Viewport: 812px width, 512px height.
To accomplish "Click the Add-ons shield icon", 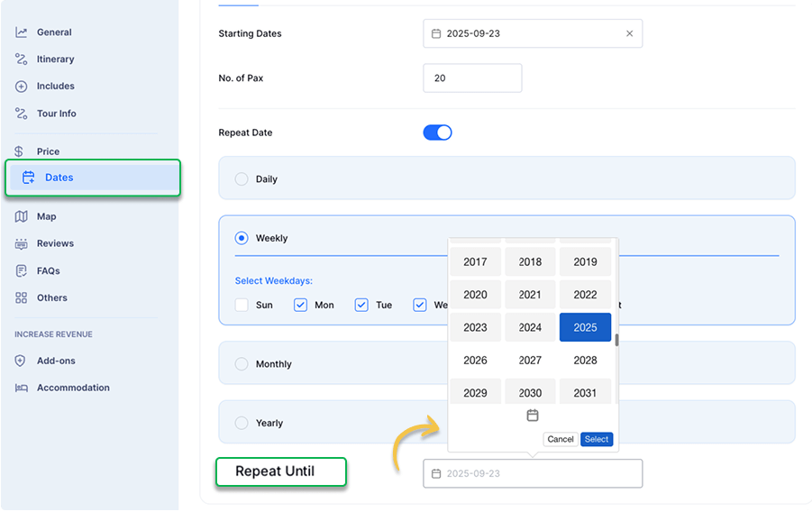I will coord(20,361).
